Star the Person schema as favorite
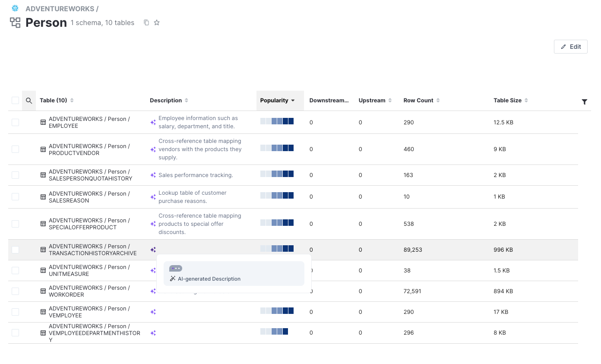 point(157,22)
